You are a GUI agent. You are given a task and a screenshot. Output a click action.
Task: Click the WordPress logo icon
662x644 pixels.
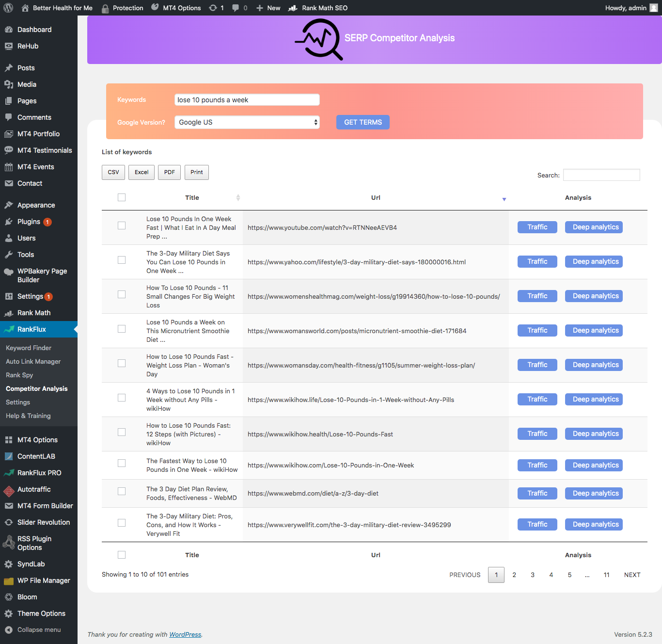coord(8,8)
